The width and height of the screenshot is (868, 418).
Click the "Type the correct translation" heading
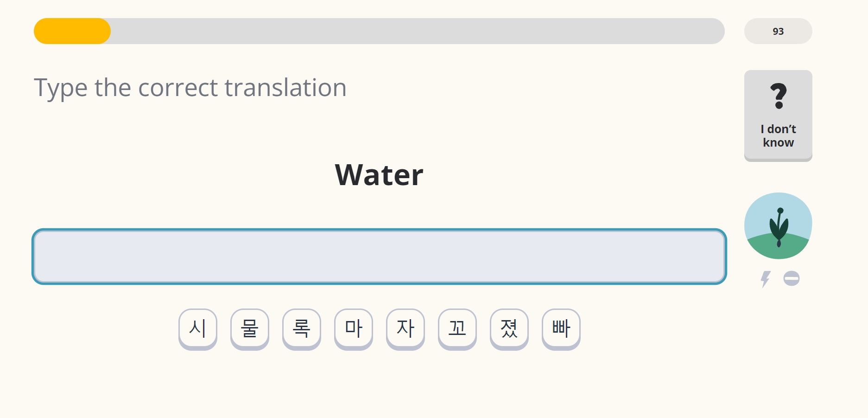tap(190, 88)
